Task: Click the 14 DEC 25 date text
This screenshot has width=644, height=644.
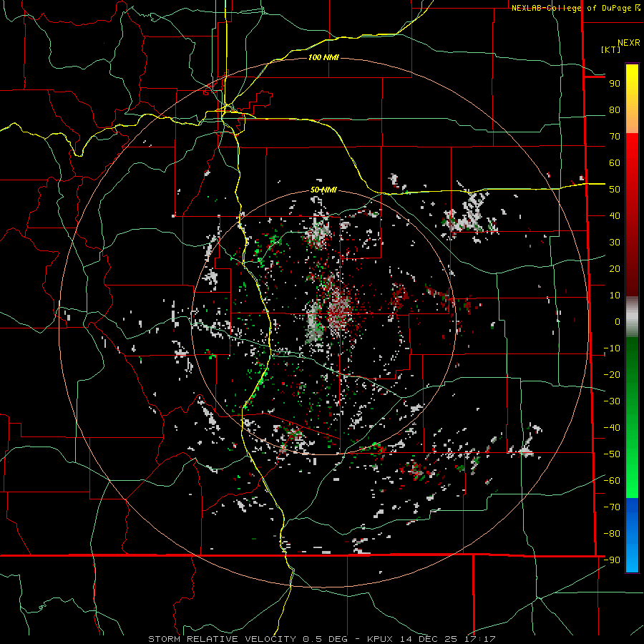Action: coord(428,639)
